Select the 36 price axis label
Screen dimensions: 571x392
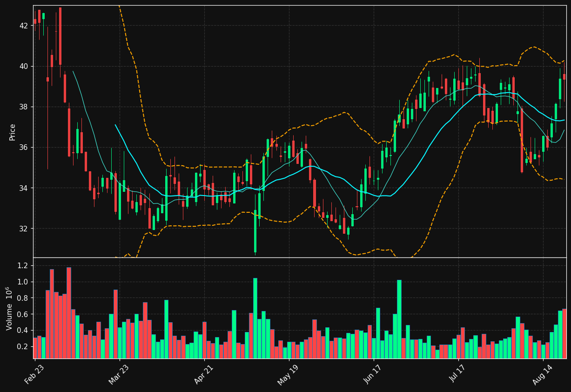pos(23,148)
